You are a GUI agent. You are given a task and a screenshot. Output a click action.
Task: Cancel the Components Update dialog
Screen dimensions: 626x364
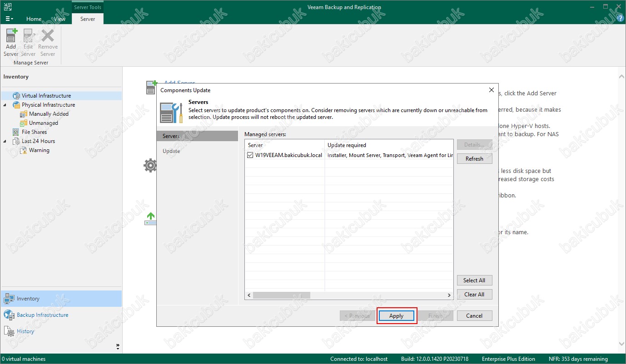[474, 316]
